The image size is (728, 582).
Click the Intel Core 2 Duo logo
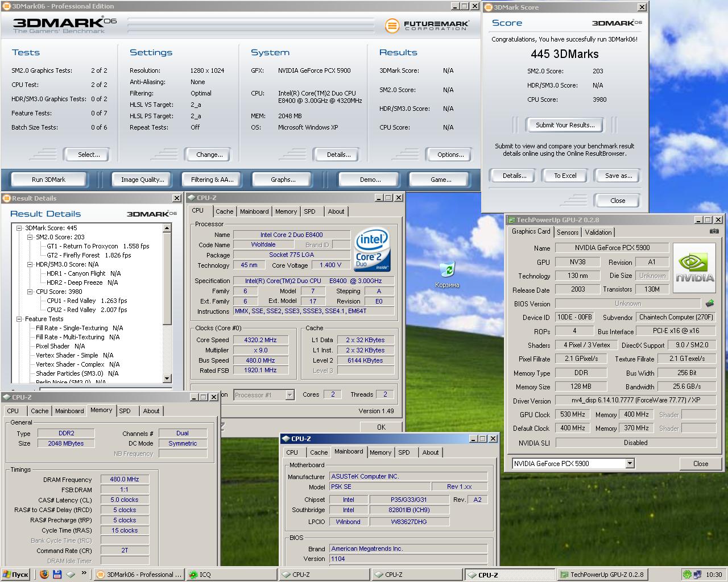click(372, 250)
